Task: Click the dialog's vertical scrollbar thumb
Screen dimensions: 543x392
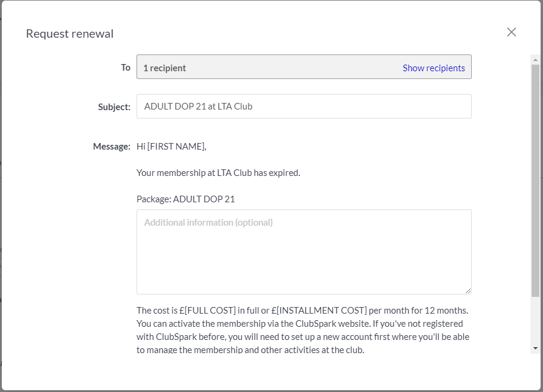Action: (535, 180)
